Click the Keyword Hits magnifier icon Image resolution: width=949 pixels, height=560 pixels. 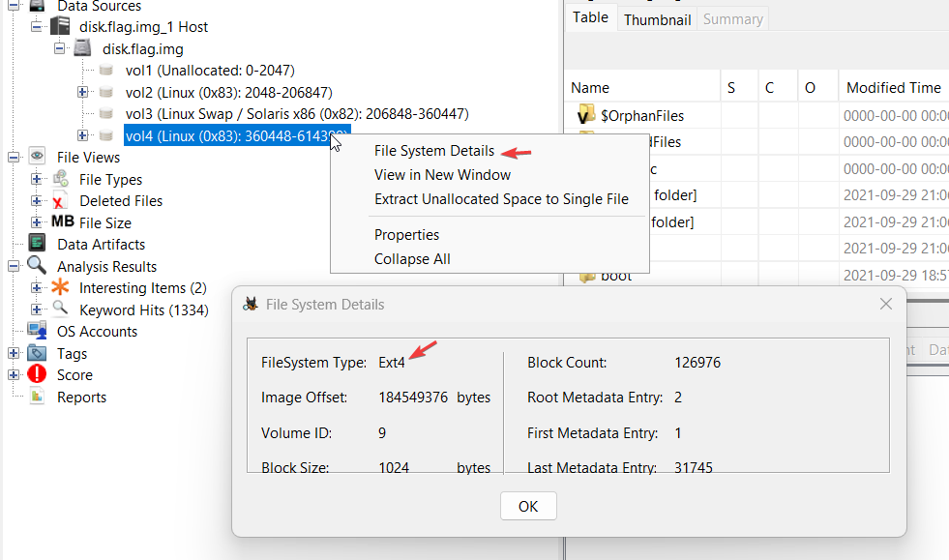coord(61,309)
